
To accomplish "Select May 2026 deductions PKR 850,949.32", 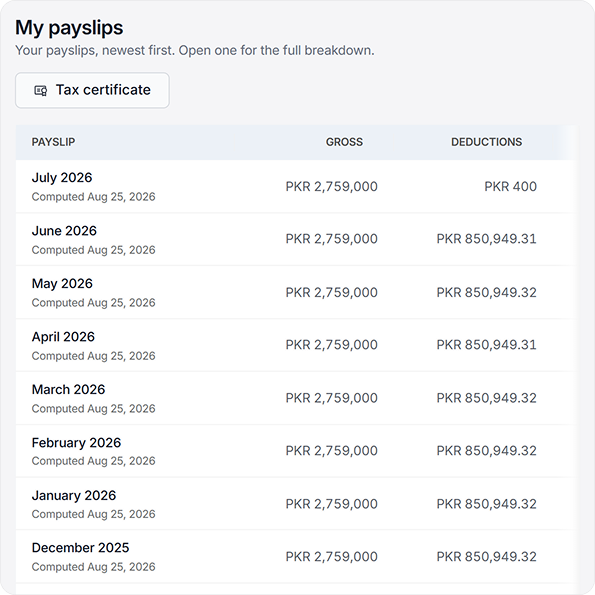I will coord(486,293).
